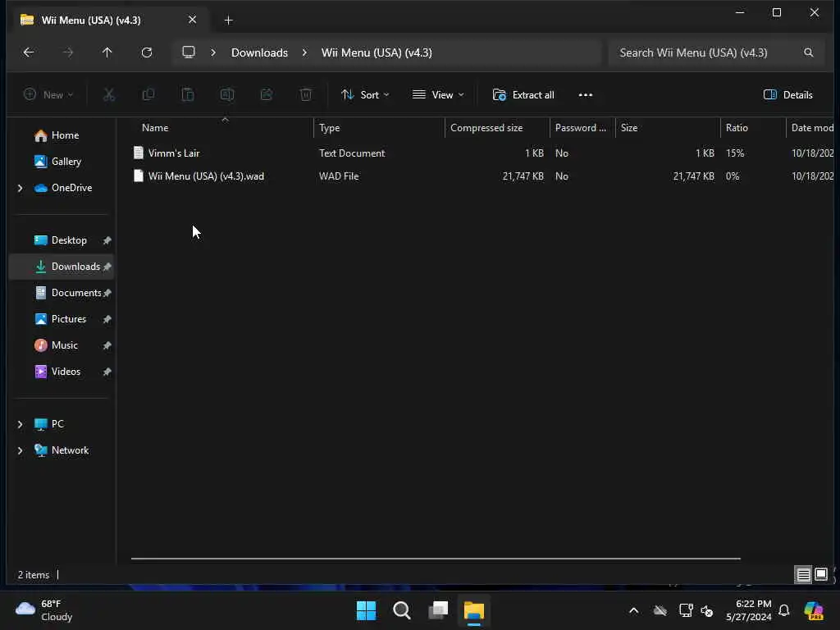Click the Password column header
Screen dimensions: 840x630
(582, 128)
